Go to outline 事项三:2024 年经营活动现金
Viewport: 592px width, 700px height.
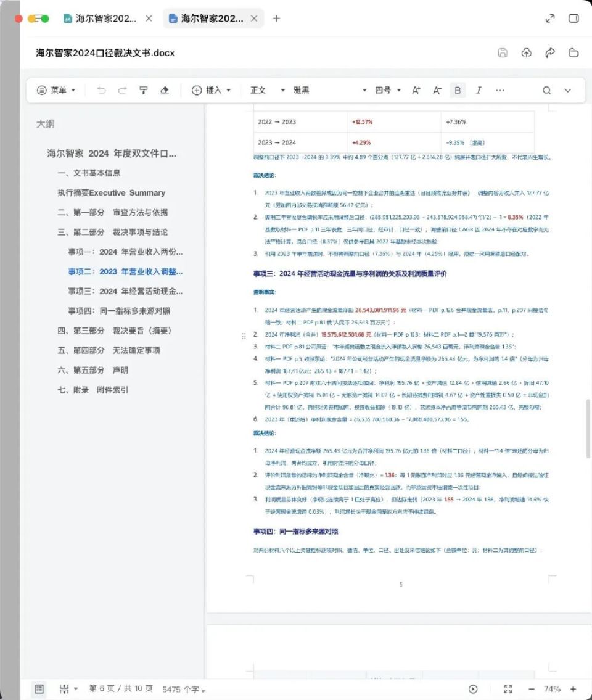point(125,291)
